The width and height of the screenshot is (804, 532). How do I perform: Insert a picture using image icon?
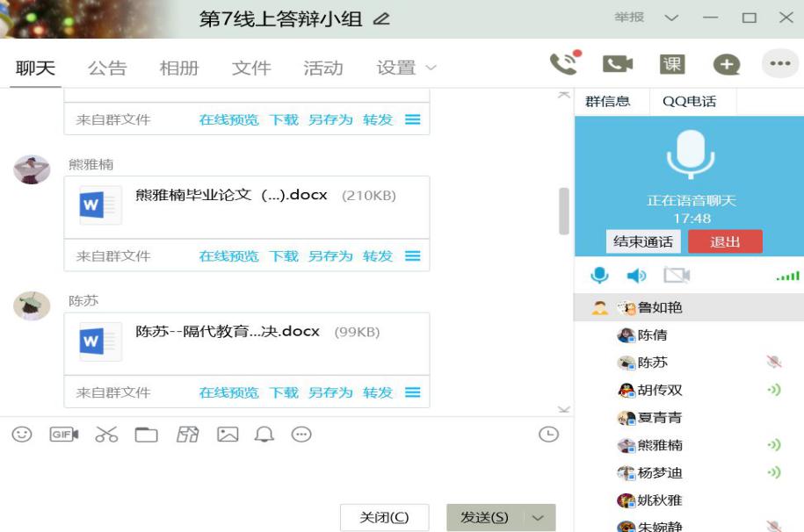point(228,434)
